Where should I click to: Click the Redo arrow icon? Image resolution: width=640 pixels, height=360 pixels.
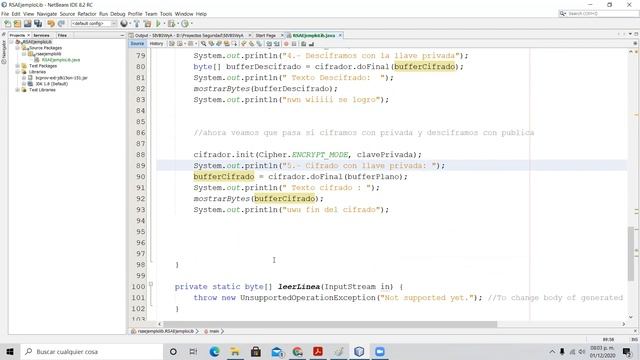61,24
